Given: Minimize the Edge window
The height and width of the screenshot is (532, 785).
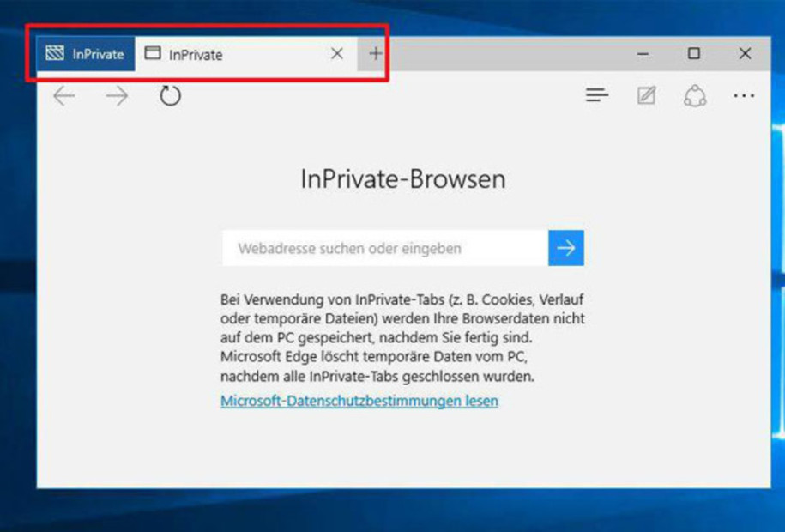Looking at the screenshot, I should pos(643,53).
